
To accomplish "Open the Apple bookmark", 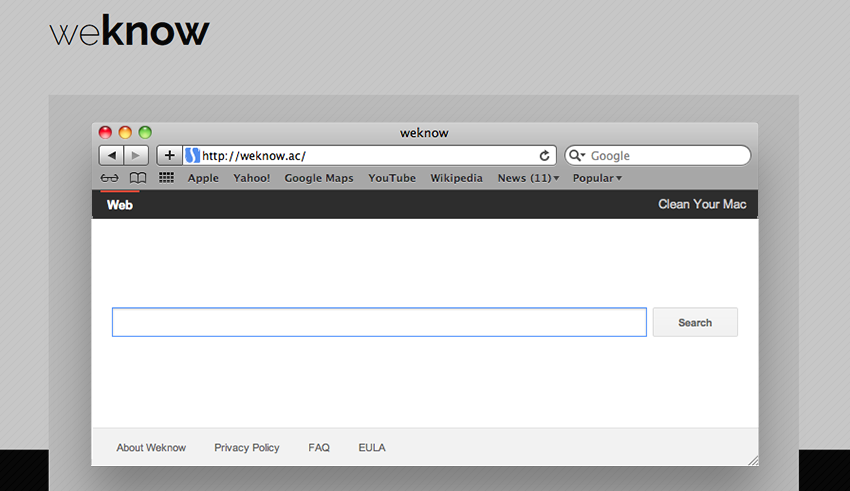I will [x=203, y=178].
